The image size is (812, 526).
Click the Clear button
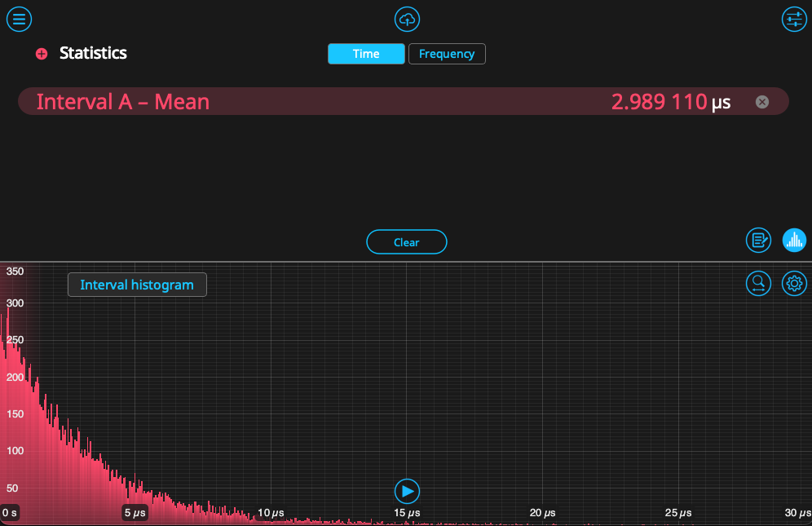click(407, 242)
